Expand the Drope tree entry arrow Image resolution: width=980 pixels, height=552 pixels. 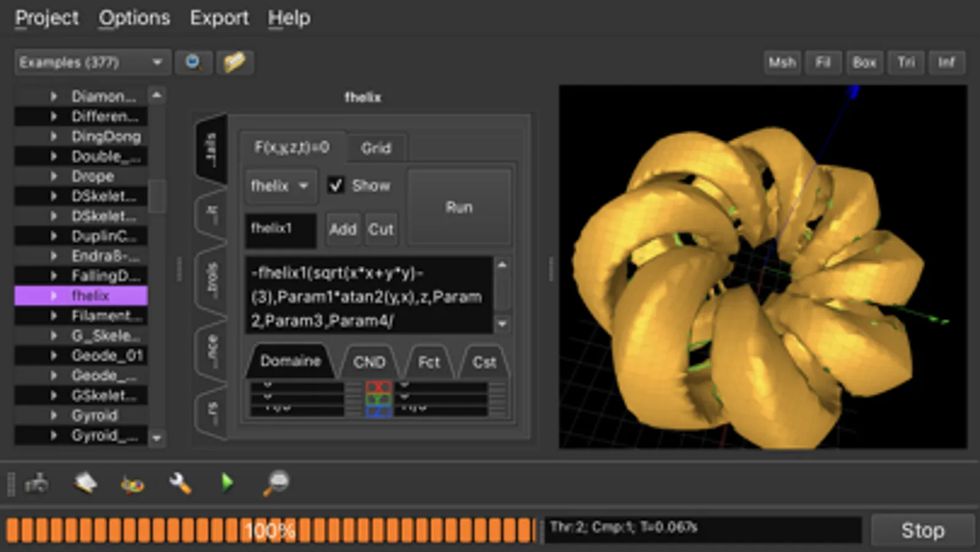click(54, 176)
